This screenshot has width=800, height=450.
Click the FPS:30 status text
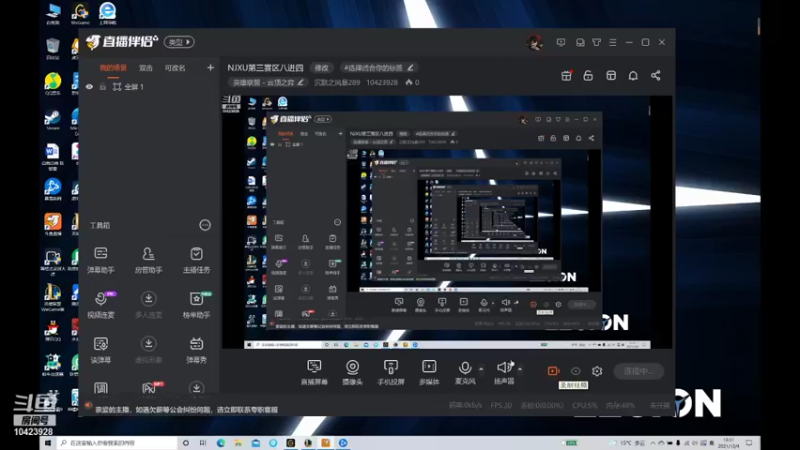501,405
